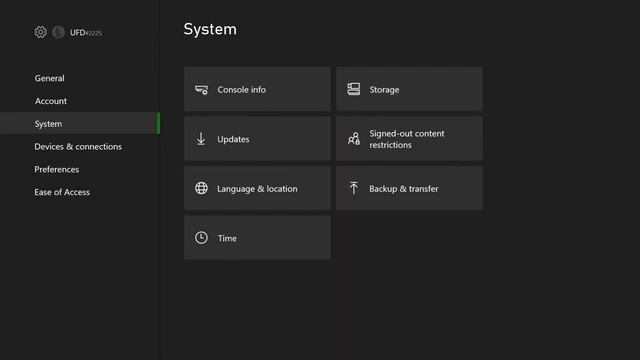
Task: Open the Account settings category
Action: click(51, 101)
